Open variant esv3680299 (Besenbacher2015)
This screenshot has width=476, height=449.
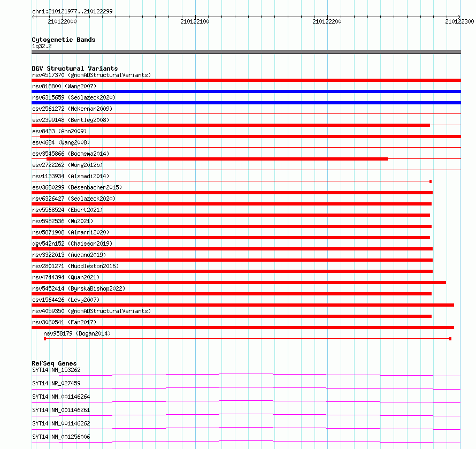(x=77, y=187)
